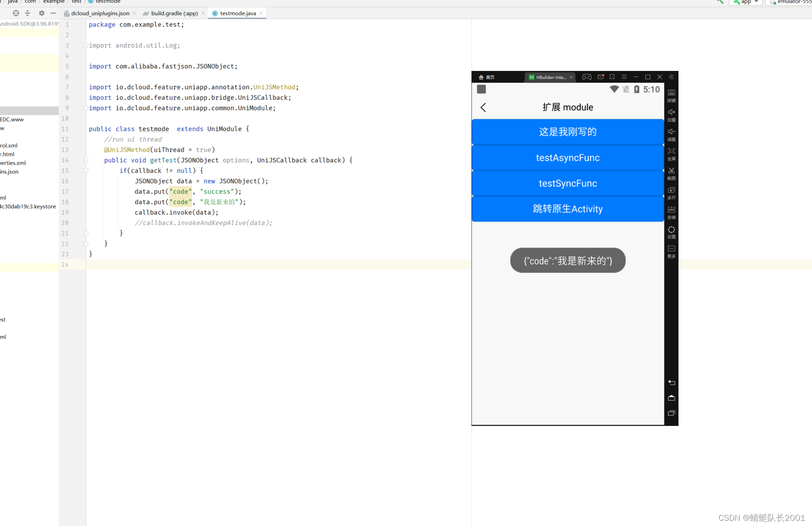Collapse the import block fold at line 3

(x=86, y=46)
